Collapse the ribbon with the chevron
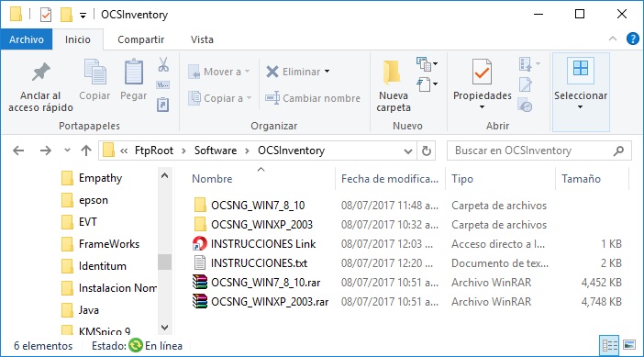 [x=613, y=39]
